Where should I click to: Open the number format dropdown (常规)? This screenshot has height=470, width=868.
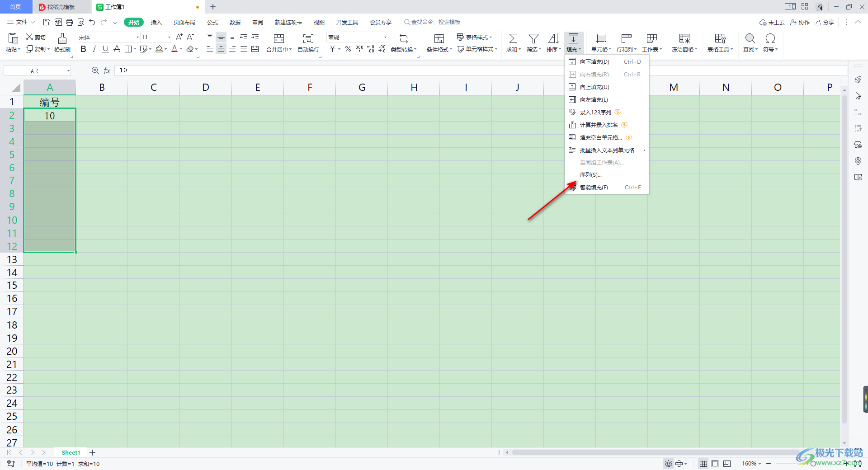385,37
